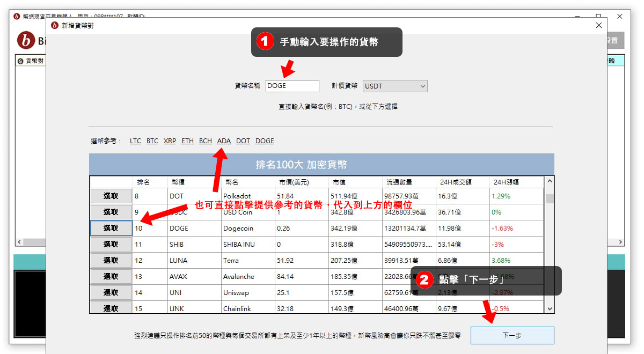Click the 流通數量 column header
Viewport: 644px width, 354px height.
pyautogui.click(x=409, y=182)
